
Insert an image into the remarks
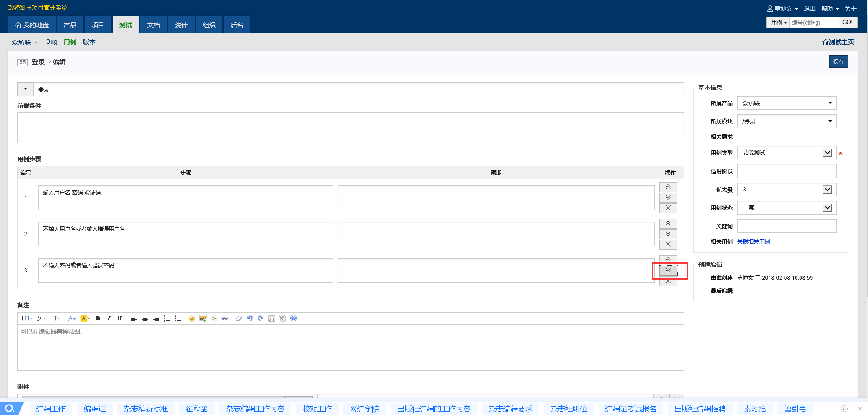203,318
